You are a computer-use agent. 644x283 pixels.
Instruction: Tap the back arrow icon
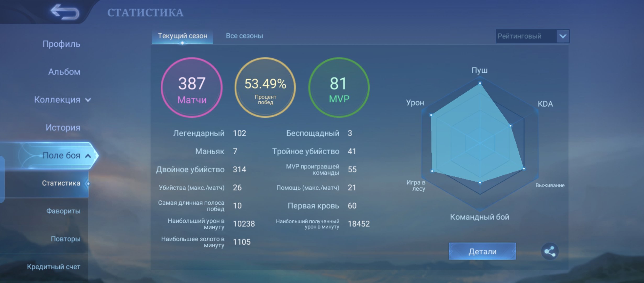(65, 12)
